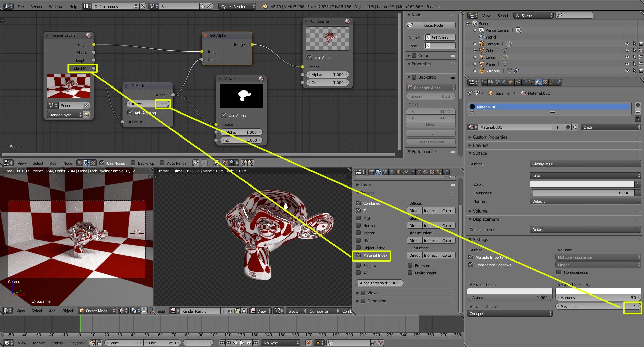
Task: Open the Constraints chain-link tab icon
Action: [518, 82]
